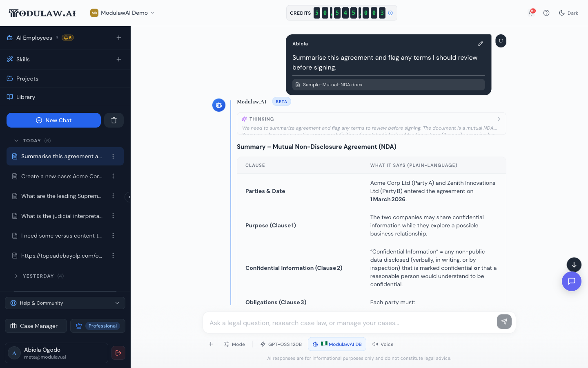Click the user avatar 'U' beside the message
Image resolution: width=588 pixels, height=368 pixels.
(501, 41)
